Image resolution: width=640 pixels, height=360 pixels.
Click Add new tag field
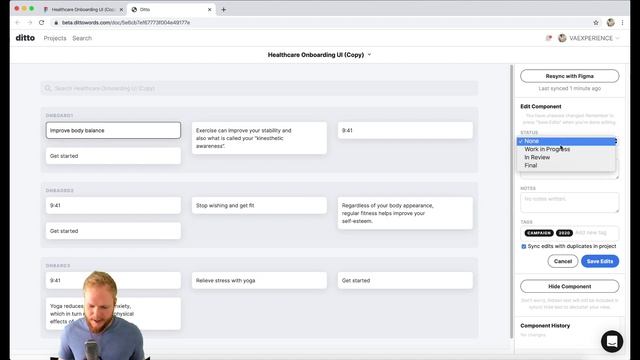(x=591, y=233)
